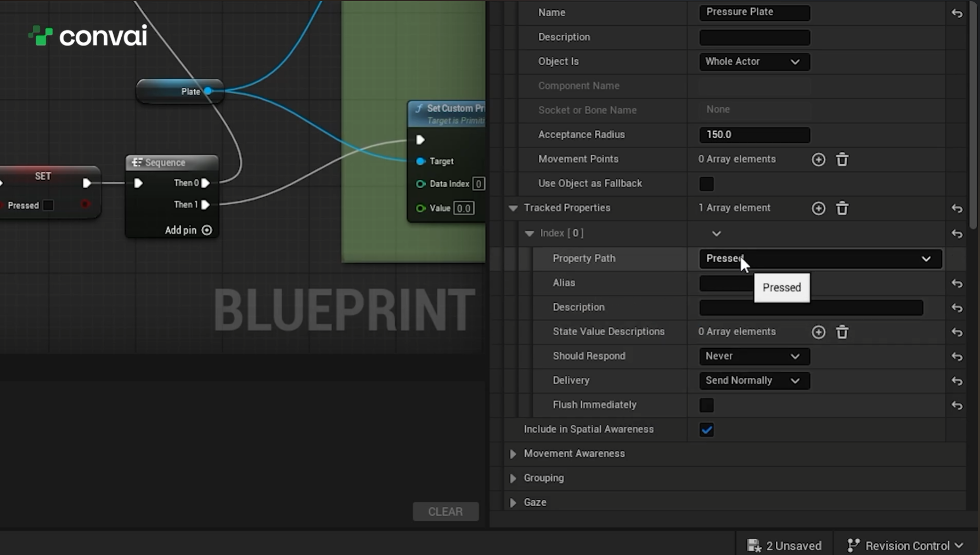Reset the Alias field to default
980x555 pixels.
click(x=957, y=284)
